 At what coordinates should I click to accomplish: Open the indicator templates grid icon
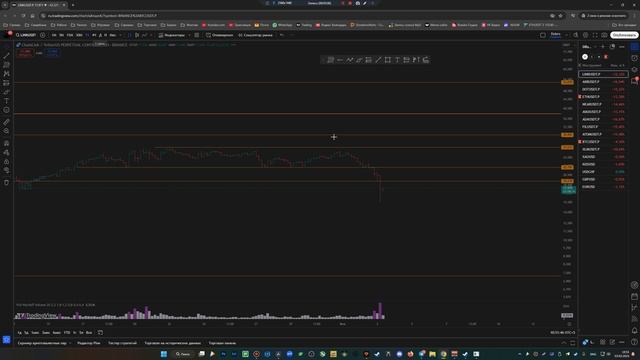(x=197, y=35)
